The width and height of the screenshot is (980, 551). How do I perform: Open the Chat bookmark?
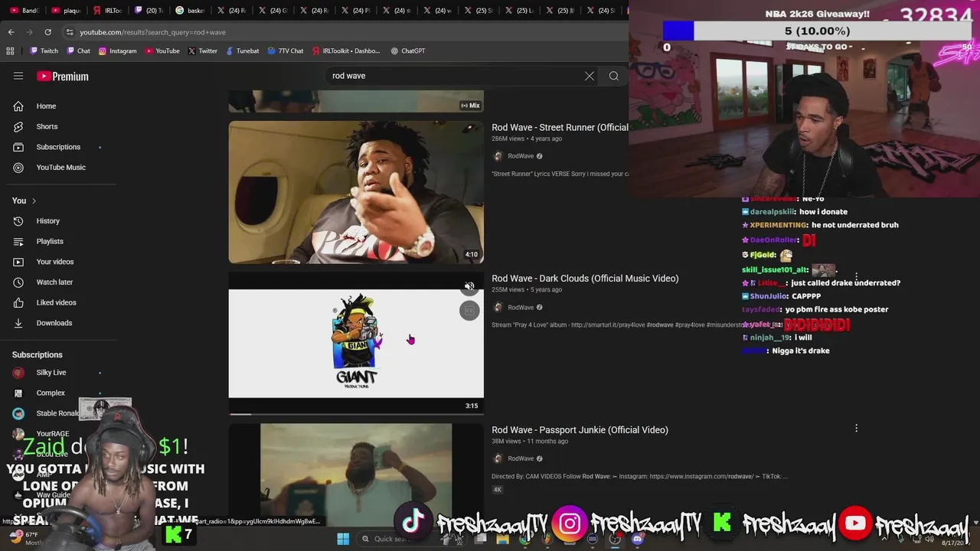tap(78, 51)
